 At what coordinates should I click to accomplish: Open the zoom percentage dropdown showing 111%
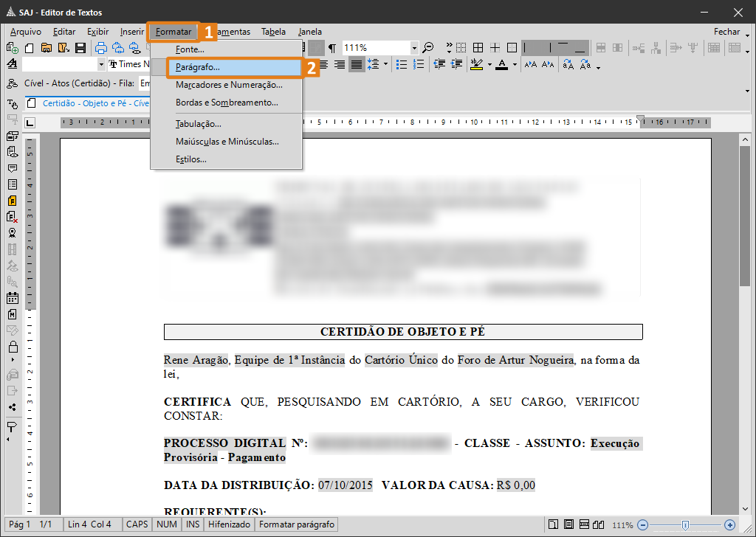(414, 48)
